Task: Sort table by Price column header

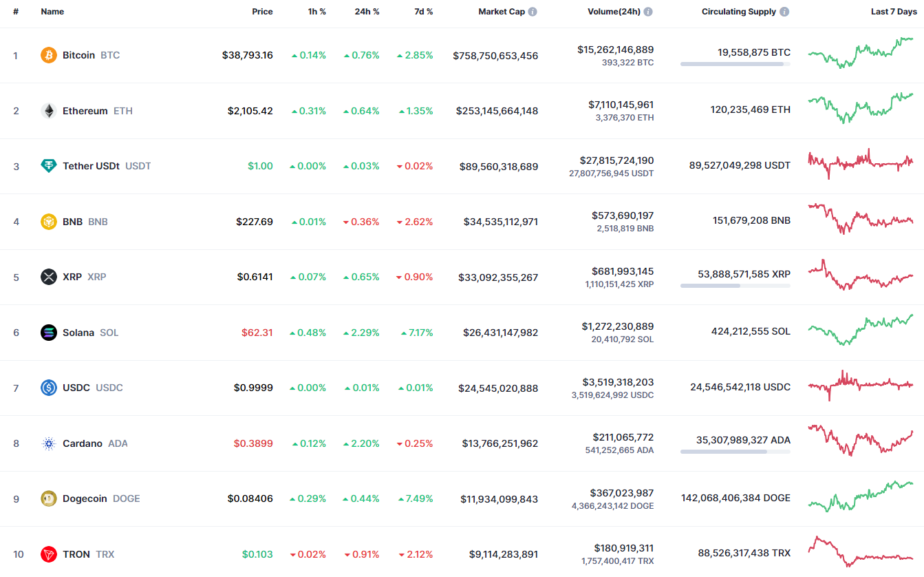Action: pyautogui.click(x=262, y=12)
